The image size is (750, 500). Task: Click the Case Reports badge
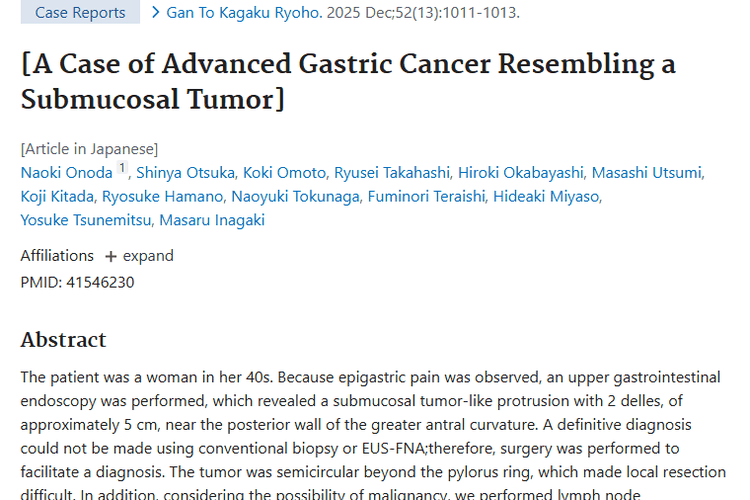(80, 13)
